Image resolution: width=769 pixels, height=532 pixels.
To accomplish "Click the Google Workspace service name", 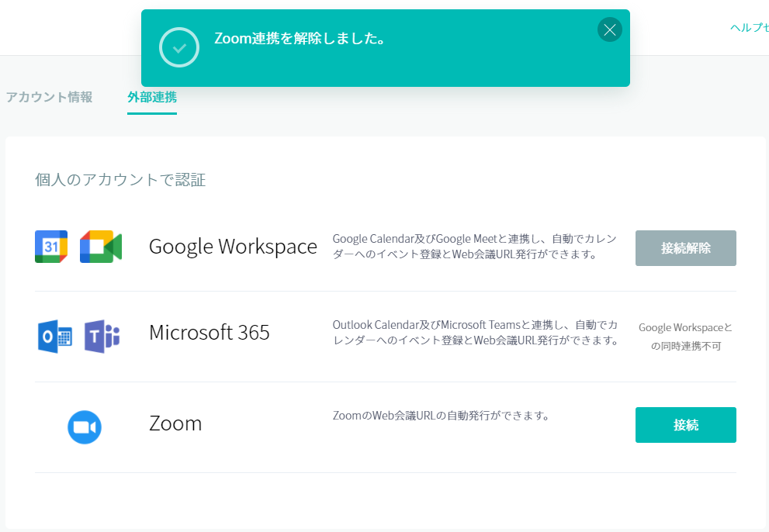I will click(233, 247).
